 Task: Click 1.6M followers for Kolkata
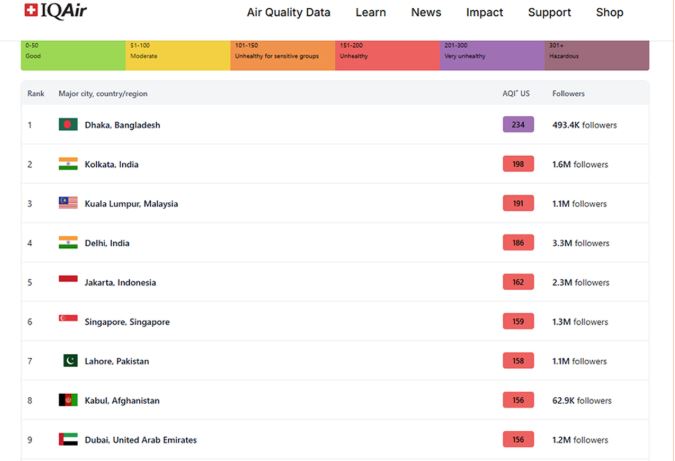580,164
